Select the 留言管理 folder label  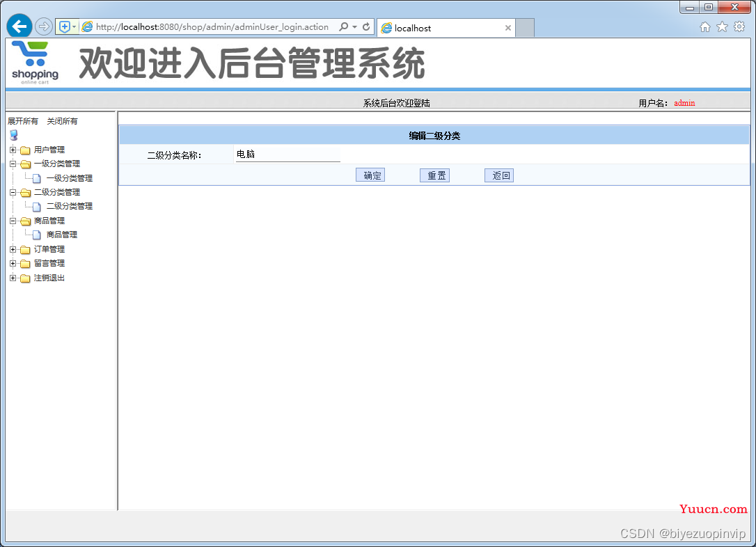click(49, 263)
